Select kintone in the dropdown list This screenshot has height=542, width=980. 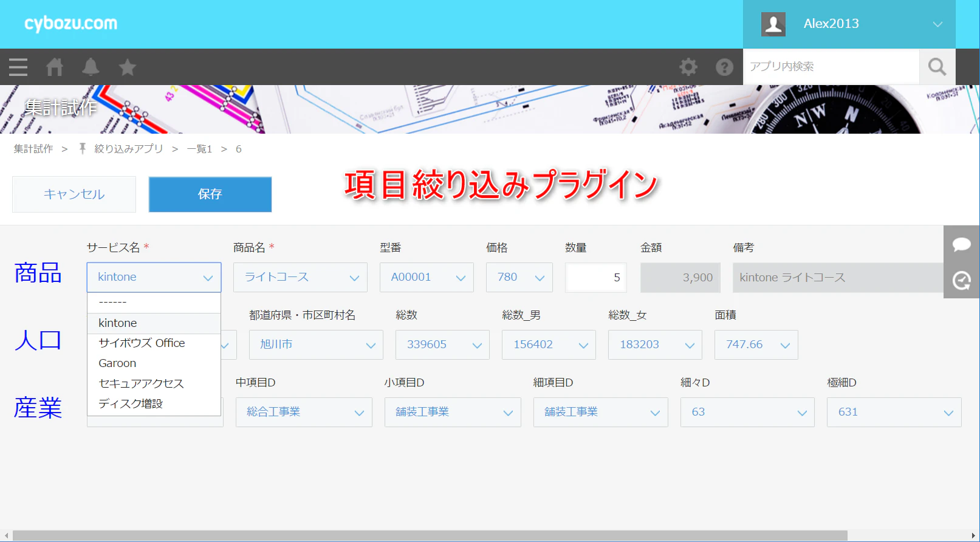154,323
